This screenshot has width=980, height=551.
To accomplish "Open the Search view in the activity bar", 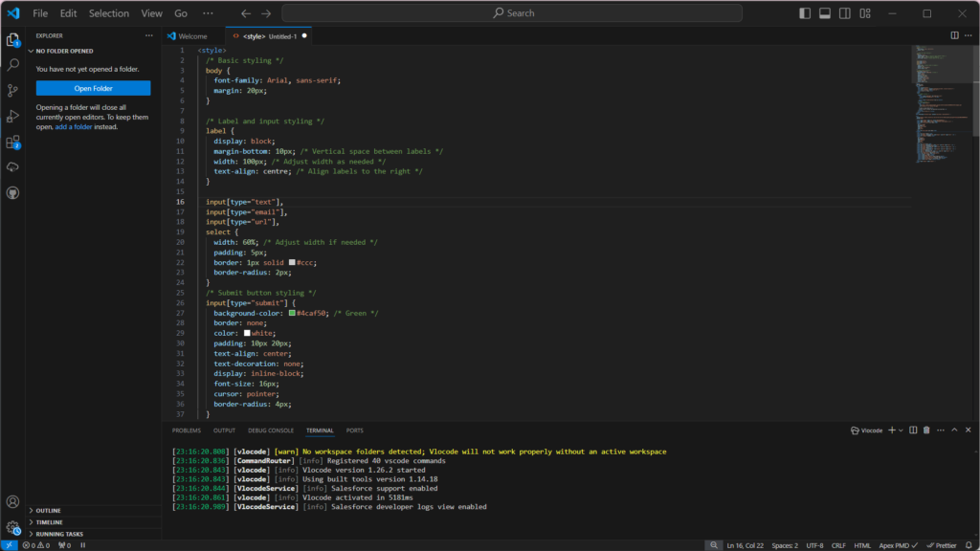I will 12,64.
